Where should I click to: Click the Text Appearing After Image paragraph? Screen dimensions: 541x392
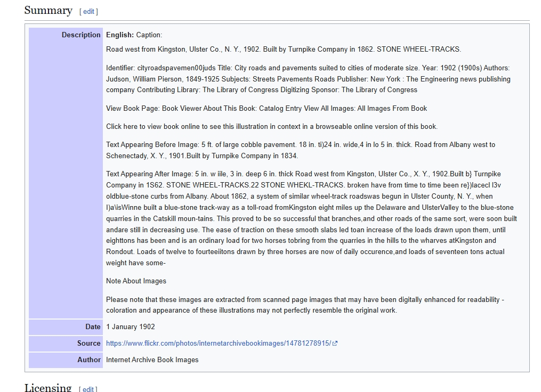(311, 218)
